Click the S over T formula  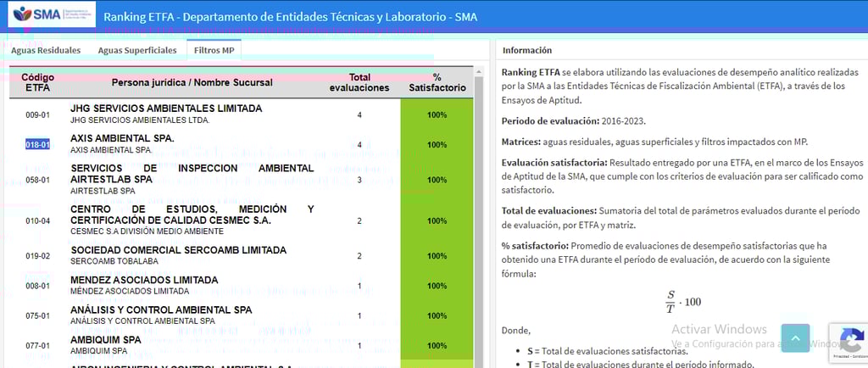pos(683,302)
